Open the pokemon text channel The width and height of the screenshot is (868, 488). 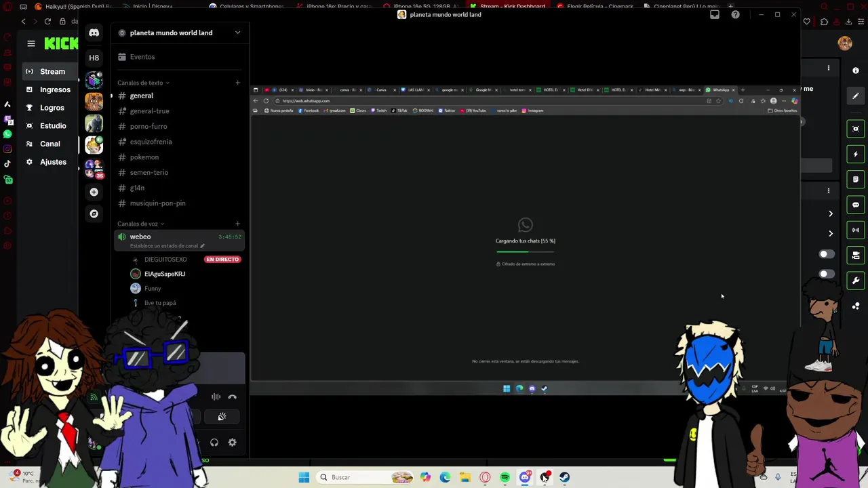[178, 157]
